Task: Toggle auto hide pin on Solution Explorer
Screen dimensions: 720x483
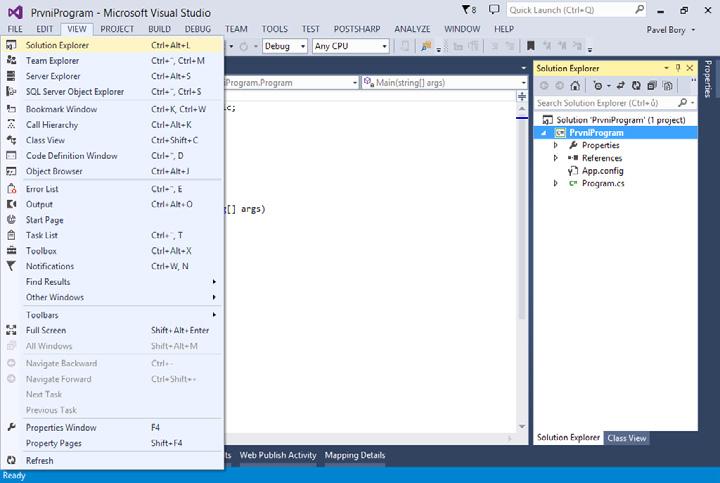Action: click(678, 68)
